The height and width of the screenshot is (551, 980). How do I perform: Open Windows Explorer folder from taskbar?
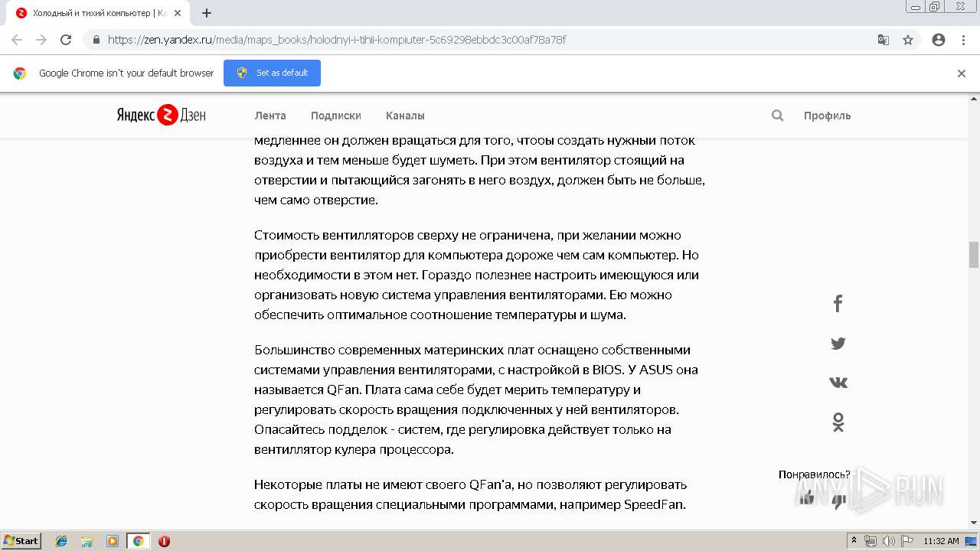pos(87,541)
